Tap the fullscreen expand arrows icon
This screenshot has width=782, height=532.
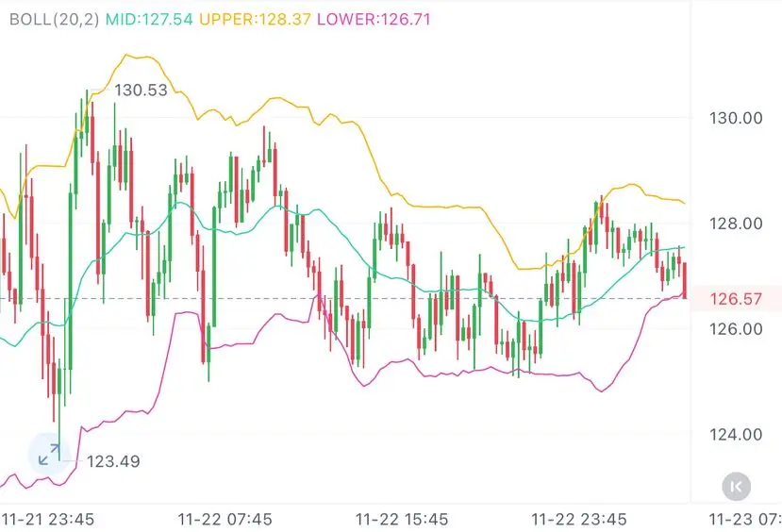pyautogui.click(x=49, y=455)
